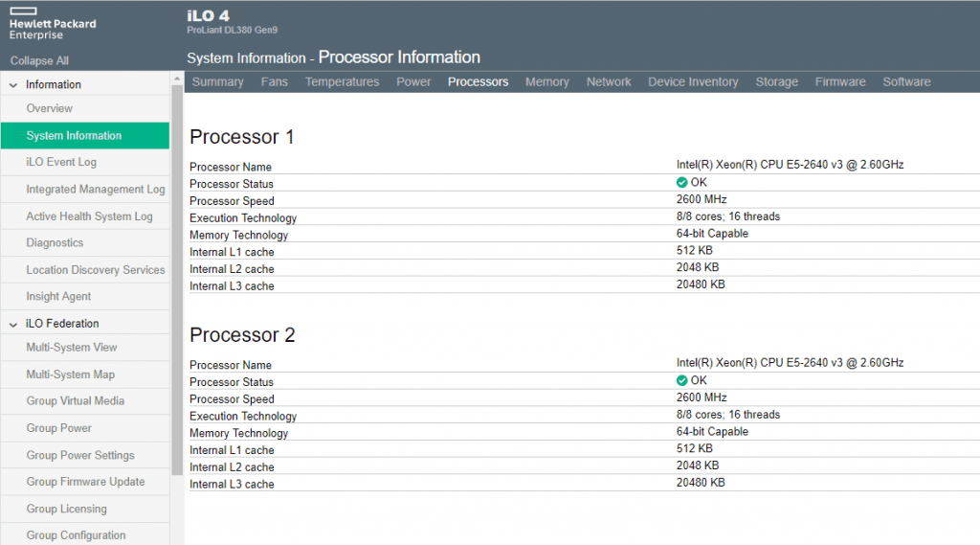The width and height of the screenshot is (980, 545).
Task: Open the Memory tab
Action: [546, 82]
